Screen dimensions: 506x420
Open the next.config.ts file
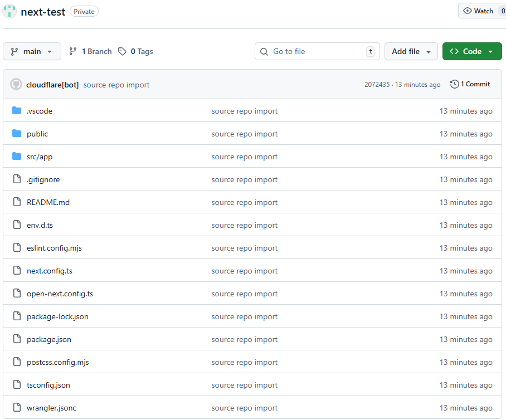point(50,271)
